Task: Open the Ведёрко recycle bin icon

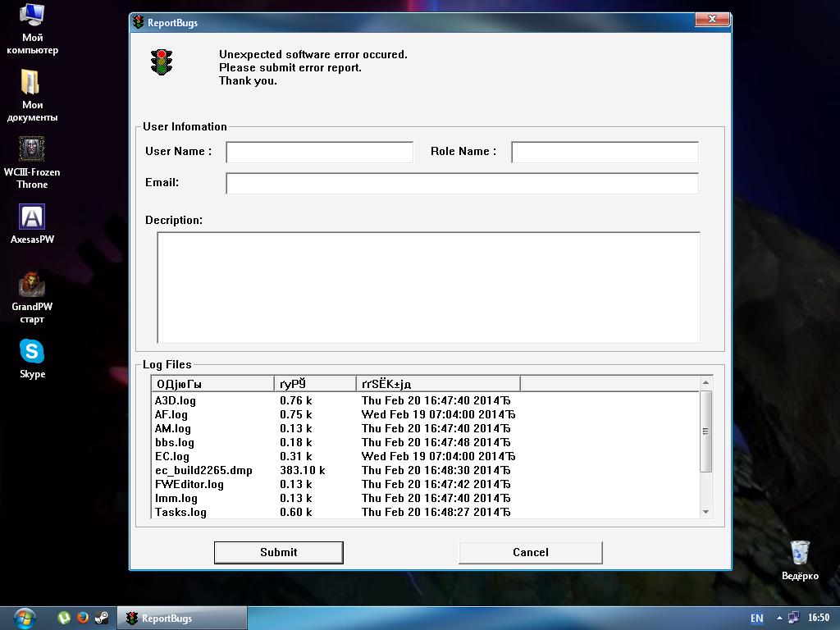Action: (x=800, y=559)
